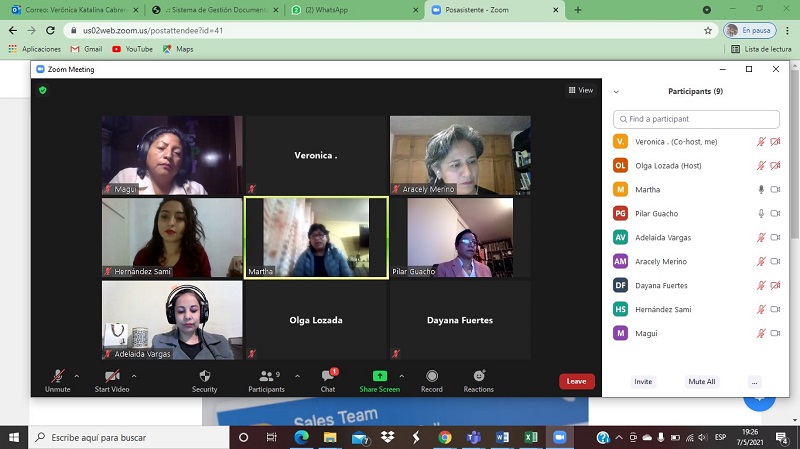Open the Reactions emoji icon
The width and height of the screenshot is (800, 449).
click(x=478, y=377)
